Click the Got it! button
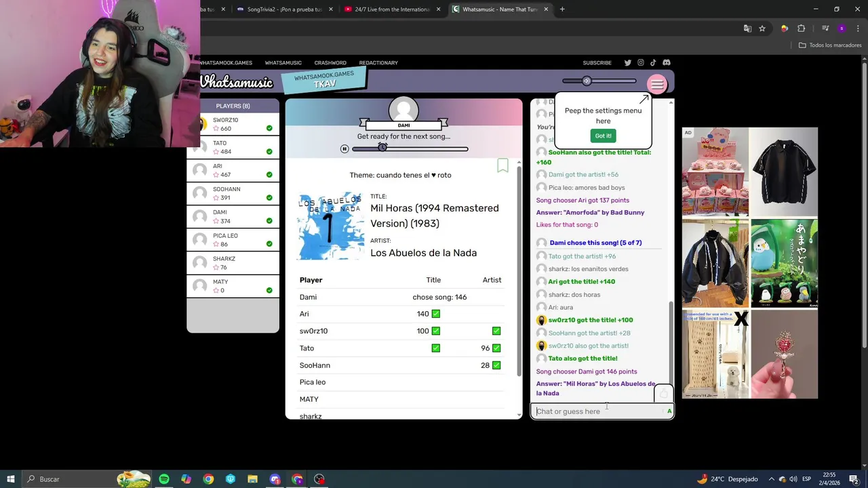Screen dimensions: 868x488 tap(603, 136)
